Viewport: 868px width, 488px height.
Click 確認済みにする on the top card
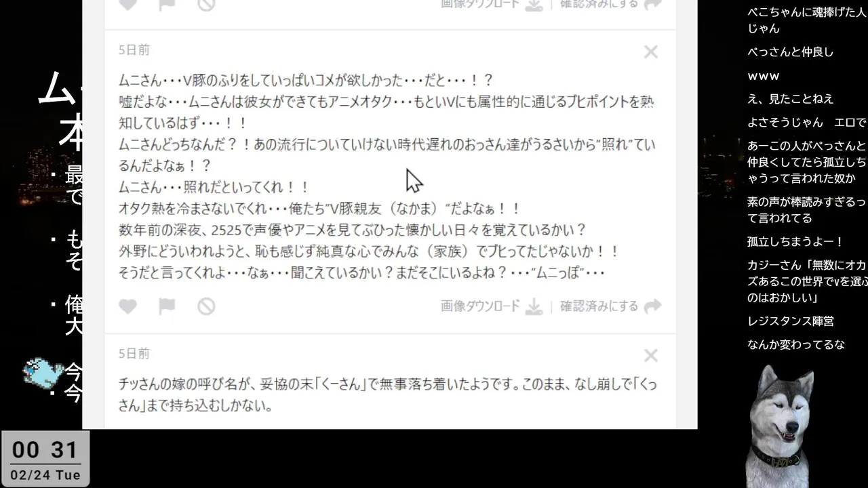coord(599,4)
